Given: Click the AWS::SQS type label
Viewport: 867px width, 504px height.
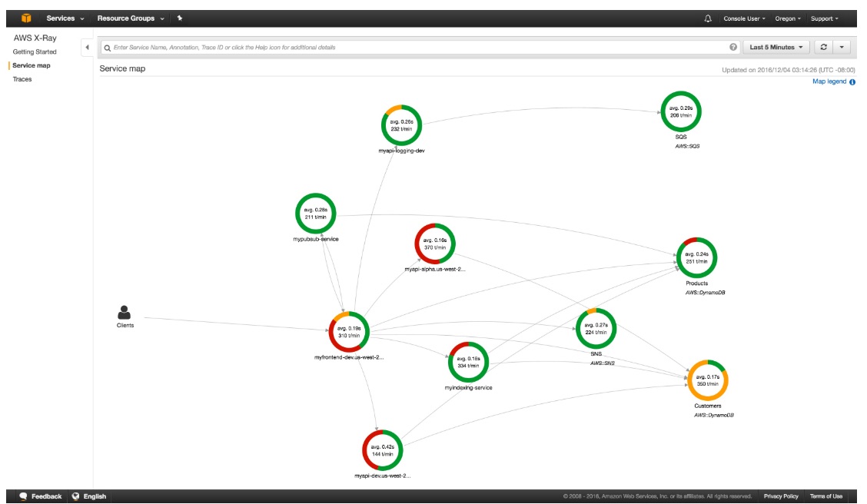Looking at the screenshot, I should pos(686,147).
